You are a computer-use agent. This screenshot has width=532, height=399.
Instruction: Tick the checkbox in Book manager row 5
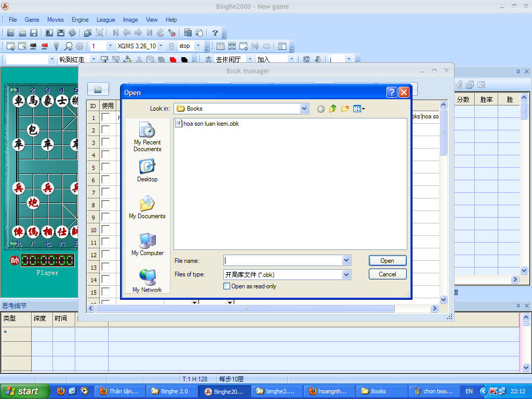[x=106, y=167]
